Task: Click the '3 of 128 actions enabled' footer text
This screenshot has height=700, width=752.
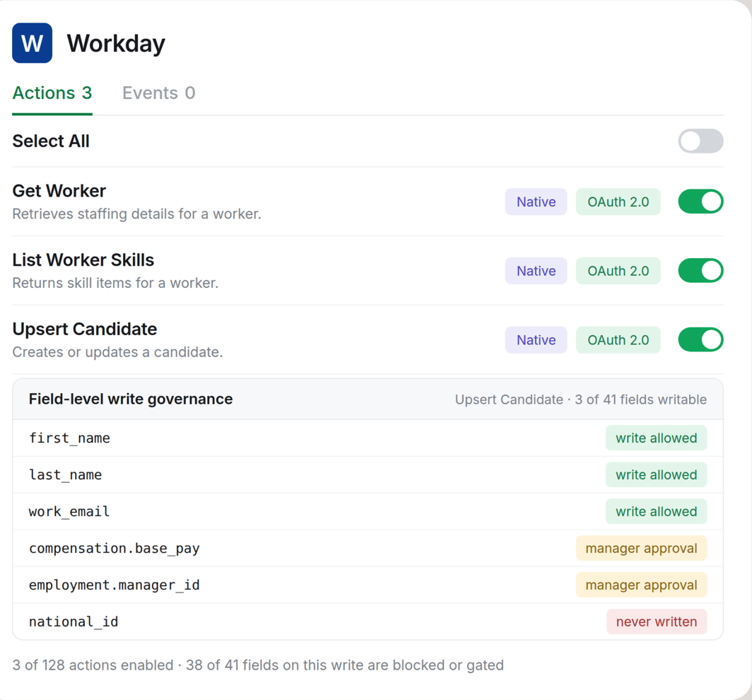Action: coord(93,665)
